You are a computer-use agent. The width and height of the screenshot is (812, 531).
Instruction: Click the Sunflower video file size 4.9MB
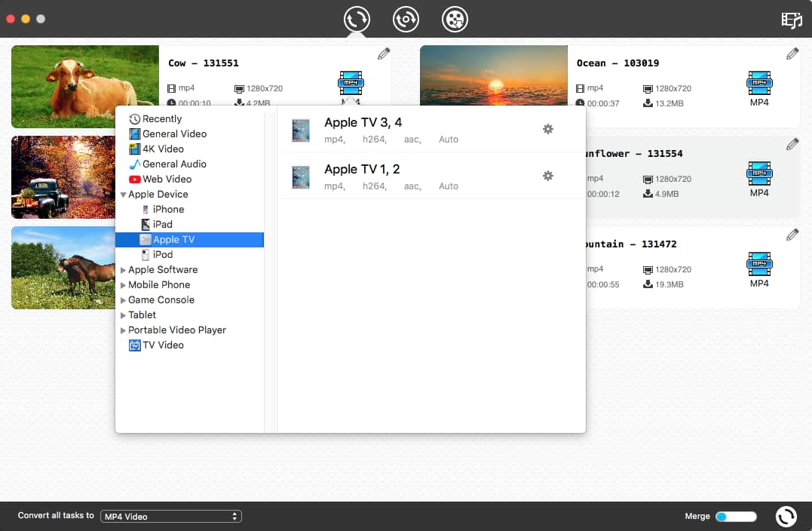tap(667, 194)
